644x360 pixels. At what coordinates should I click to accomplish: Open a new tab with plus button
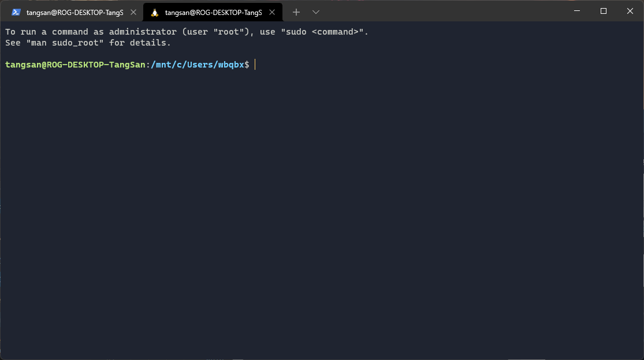click(x=296, y=12)
